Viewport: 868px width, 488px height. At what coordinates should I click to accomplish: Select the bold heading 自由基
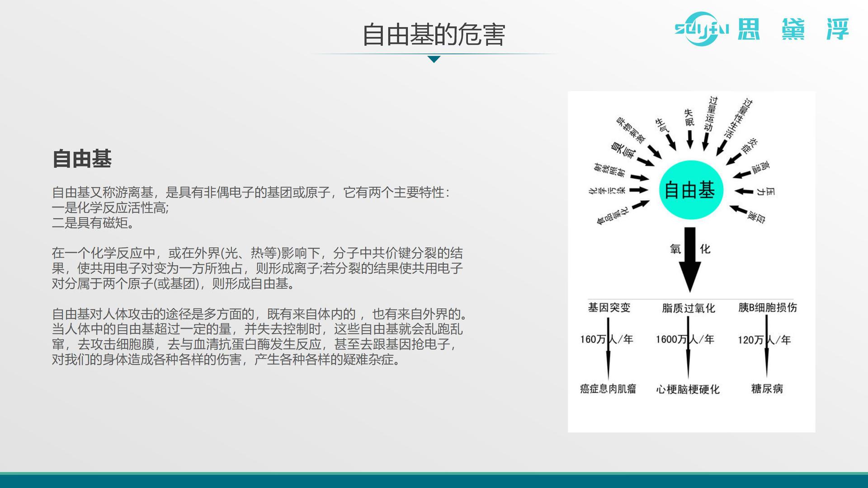[x=82, y=159]
